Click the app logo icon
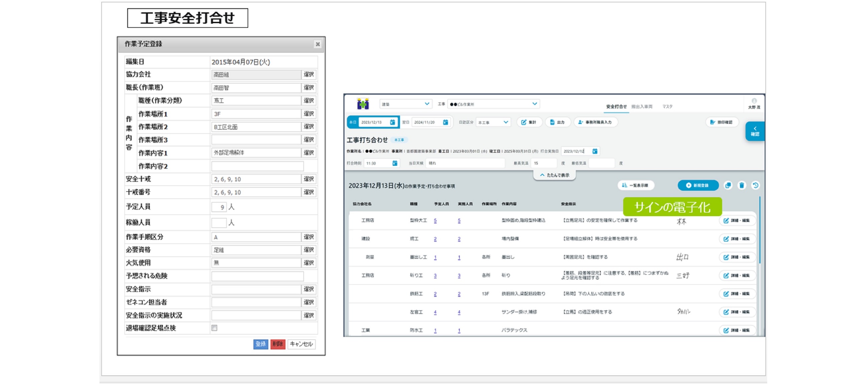 (x=363, y=104)
